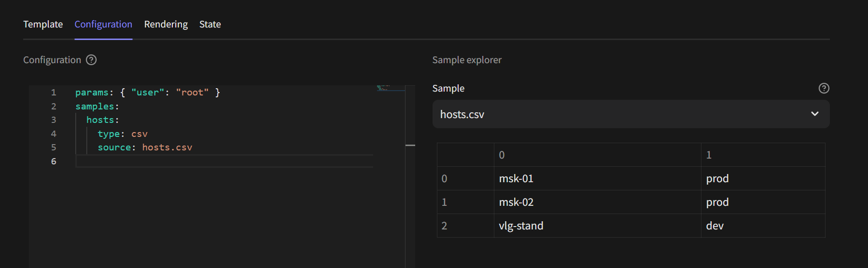The image size is (868, 268).
Task: Select the vlg-stand cell
Action: [521, 226]
